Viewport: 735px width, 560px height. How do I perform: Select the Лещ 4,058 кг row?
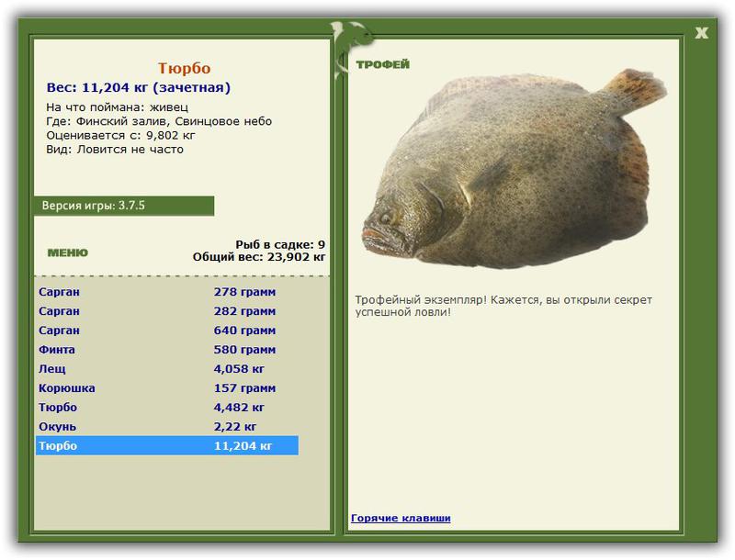[167, 368]
